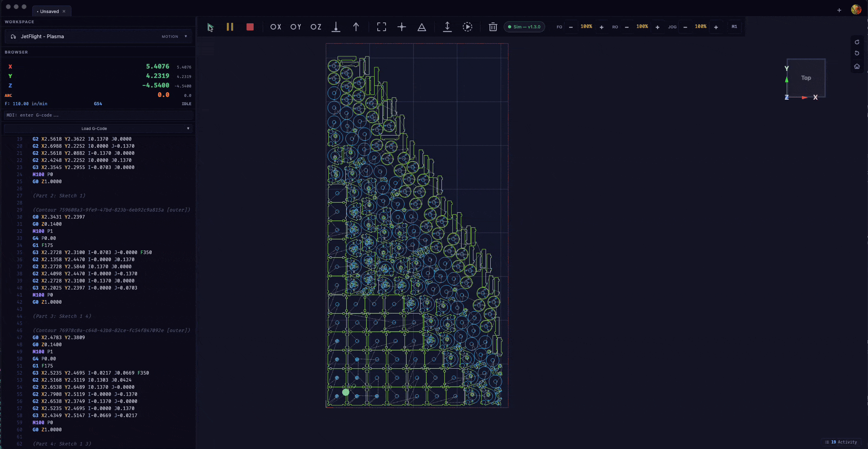The width and height of the screenshot is (868, 449).
Task: Click the Z coordinate value -4.5400
Action: point(156,85)
